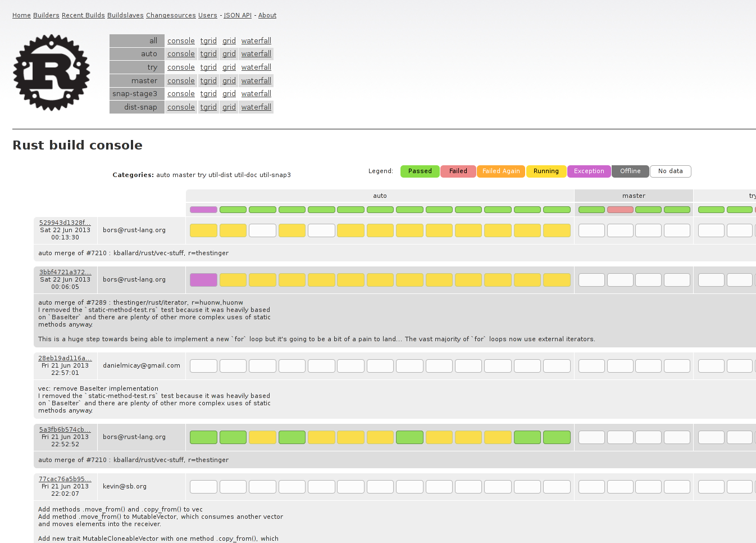Click the Offline legend swatch
Screen dimensions: 756x543
pyautogui.click(x=630, y=171)
